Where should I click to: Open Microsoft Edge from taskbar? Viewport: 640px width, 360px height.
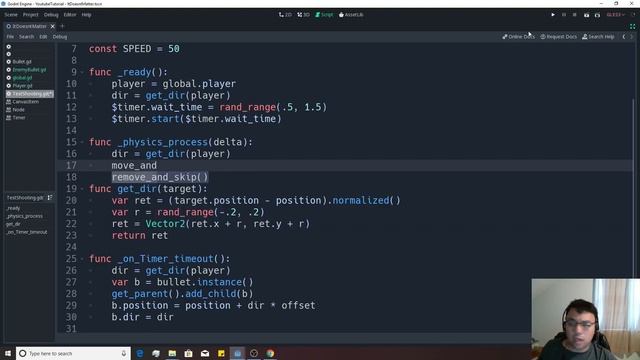tap(140, 353)
